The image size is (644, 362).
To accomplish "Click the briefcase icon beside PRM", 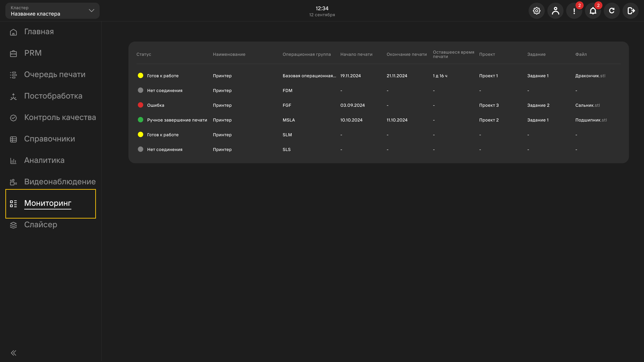I will click(13, 53).
